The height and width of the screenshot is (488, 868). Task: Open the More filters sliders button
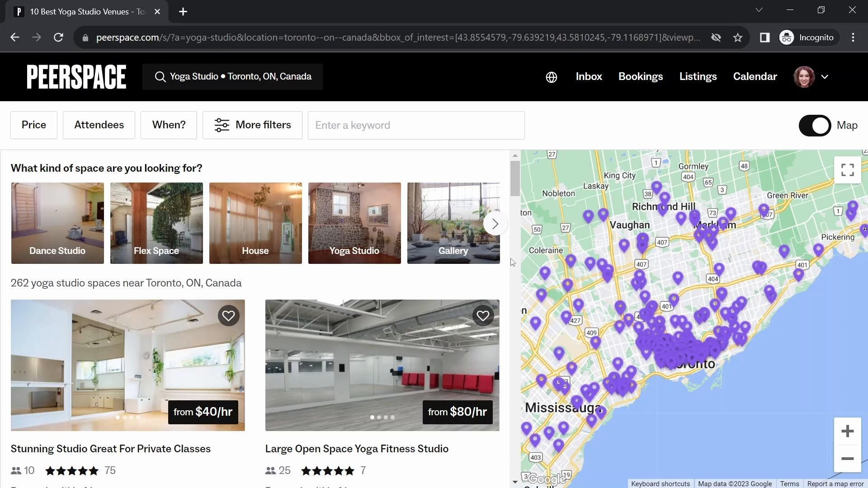click(x=252, y=125)
